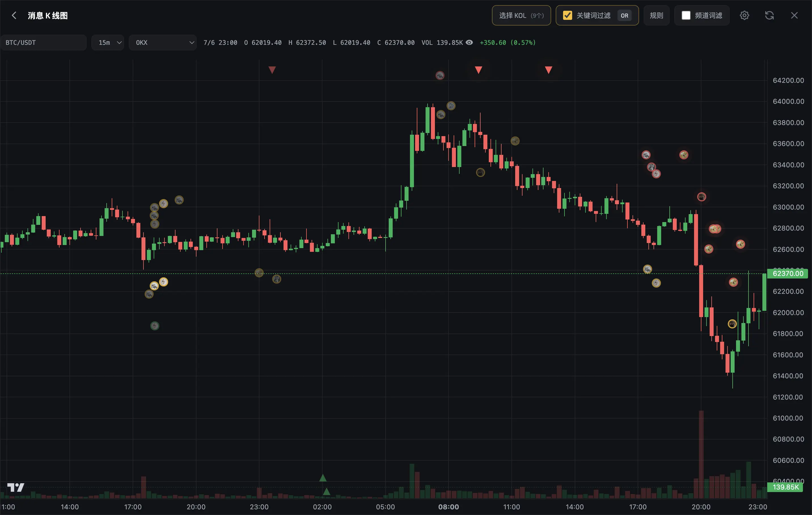Click the red down-triangle marker near 13:00

pyautogui.click(x=549, y=70)
